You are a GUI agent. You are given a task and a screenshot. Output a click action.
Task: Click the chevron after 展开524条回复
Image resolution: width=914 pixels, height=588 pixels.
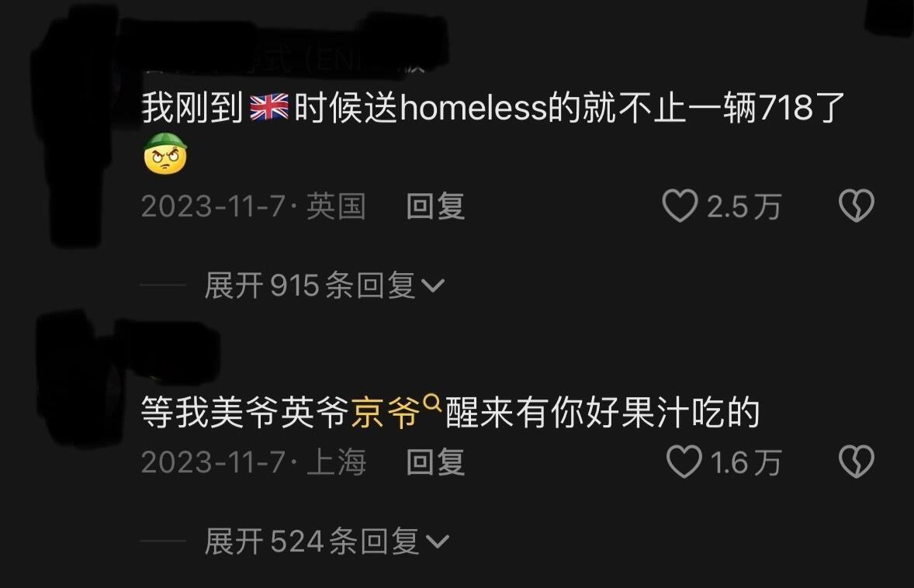coord(437,542)
